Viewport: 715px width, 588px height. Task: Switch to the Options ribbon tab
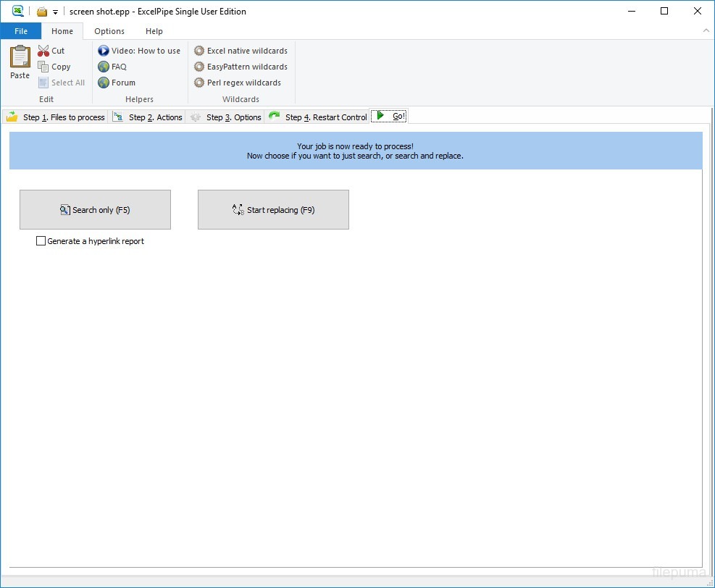[109, 31]
